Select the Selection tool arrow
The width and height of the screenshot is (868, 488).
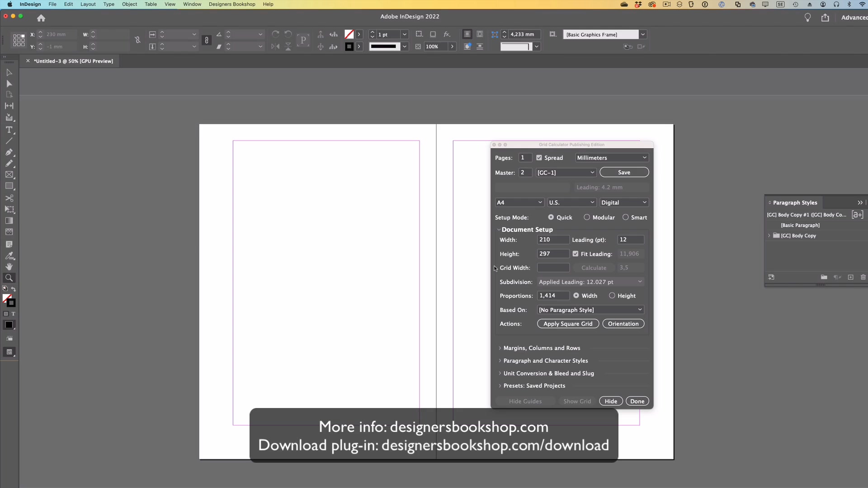click(9, 72)
